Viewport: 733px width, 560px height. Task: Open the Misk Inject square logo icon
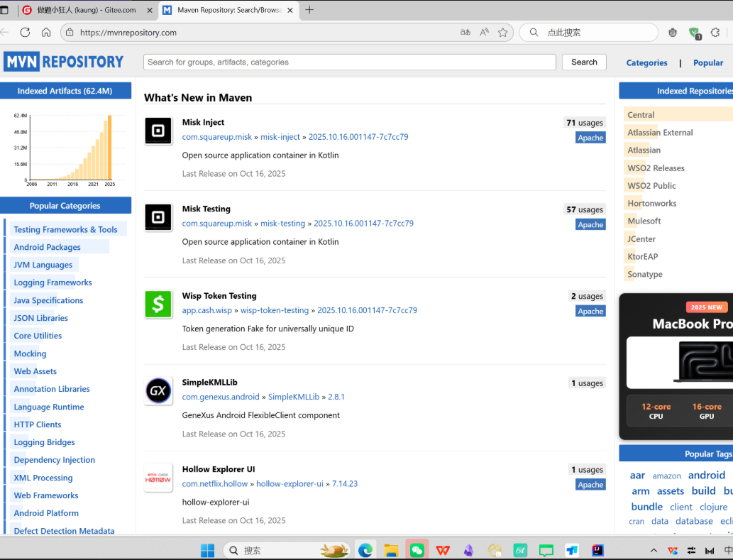[x=158, y=131]
